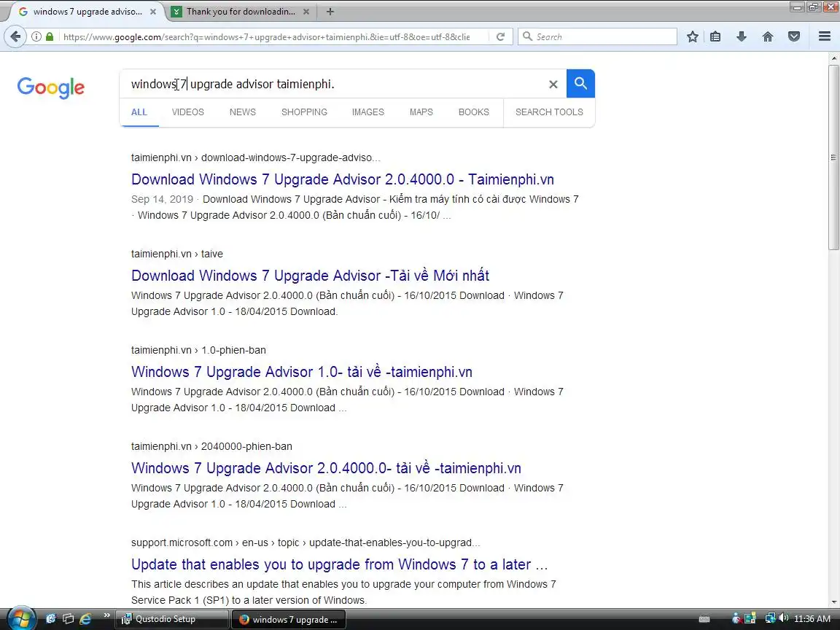Open the Windows Start orb
The width and height of the screenshot is (840, 630).
(20, 619)
